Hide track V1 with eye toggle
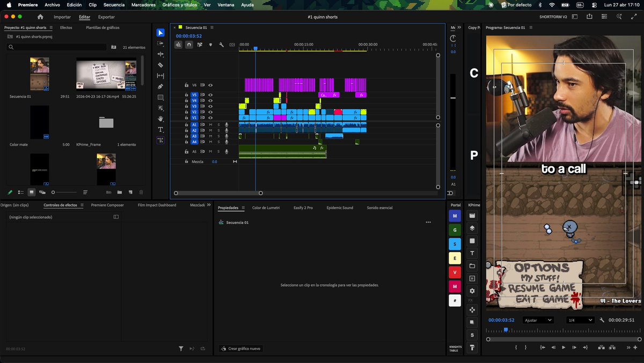This screenshot has width=644, height=363. pos(210,117)
